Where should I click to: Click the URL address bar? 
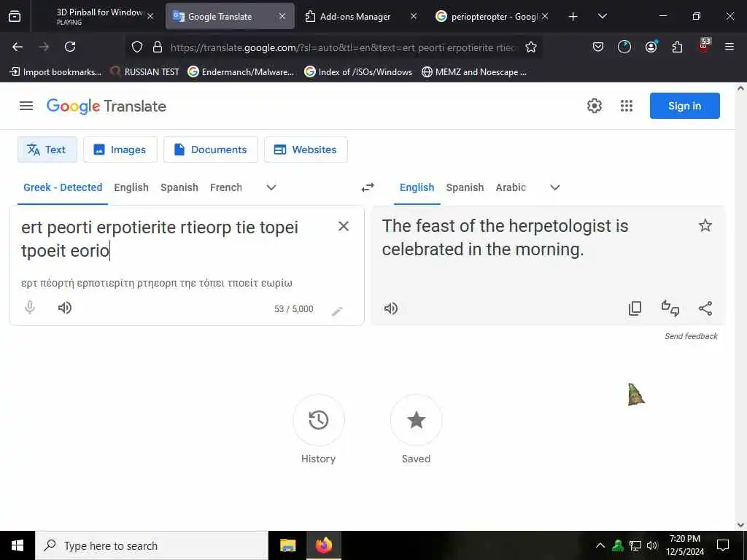click(x=343, y=47)
